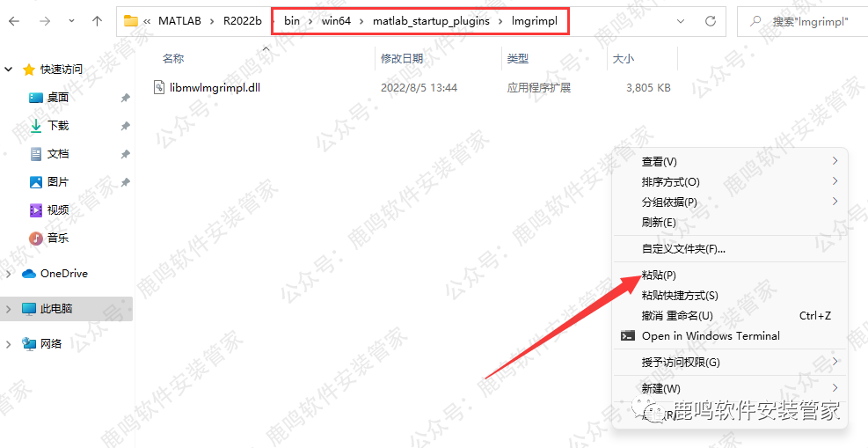Viewport: 868px width, 448px height.
Task: Open address bar history dropdown
Action: pyautogui.click(x=682, y=20)
